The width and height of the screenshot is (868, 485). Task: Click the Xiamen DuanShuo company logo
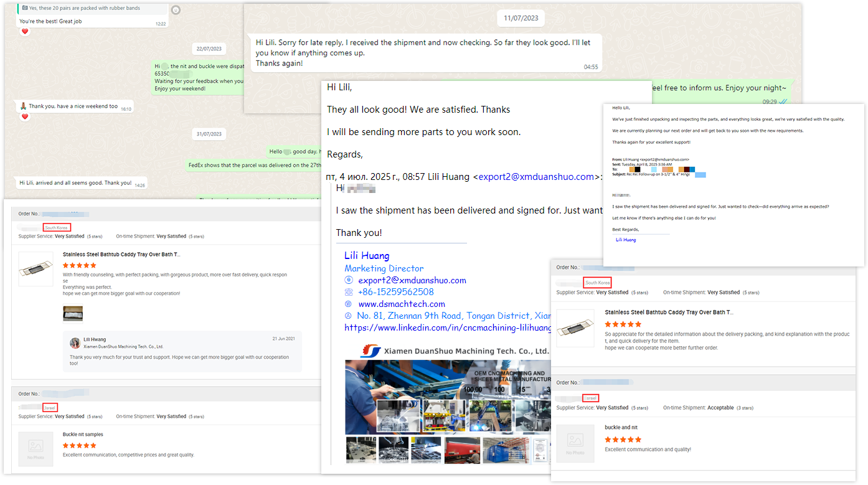coord(370,350)
